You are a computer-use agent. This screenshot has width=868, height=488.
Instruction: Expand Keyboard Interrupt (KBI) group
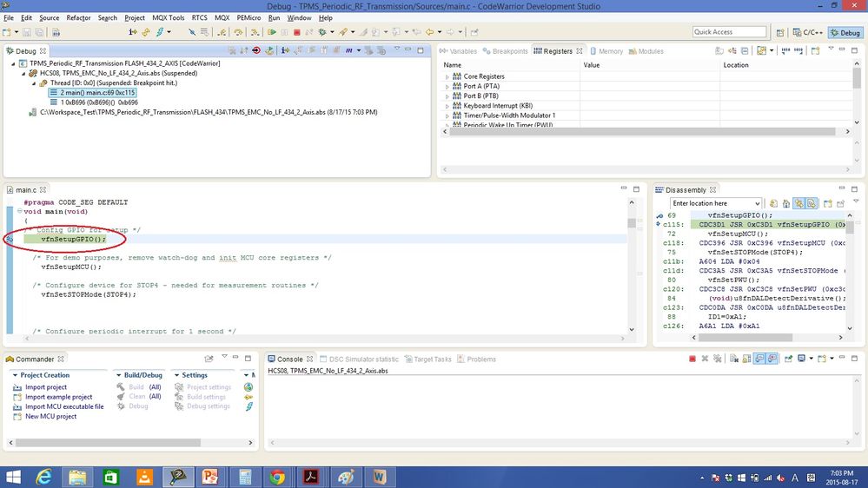[447, 106]
